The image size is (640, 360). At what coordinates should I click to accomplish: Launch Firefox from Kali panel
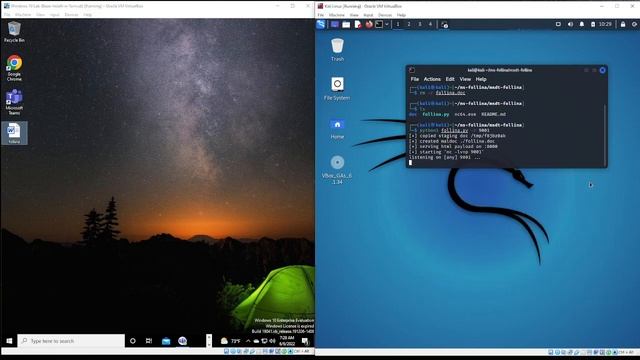tap(369, 24)
